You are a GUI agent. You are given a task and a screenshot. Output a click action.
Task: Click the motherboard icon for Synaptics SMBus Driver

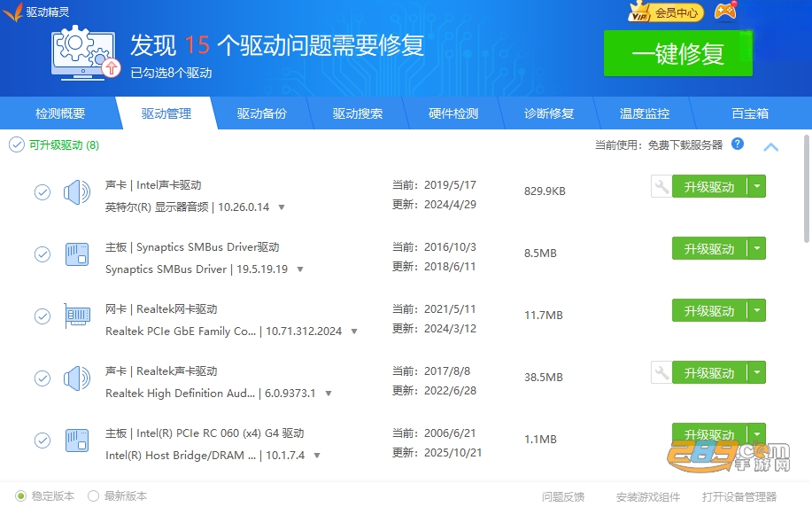point(77,254)
